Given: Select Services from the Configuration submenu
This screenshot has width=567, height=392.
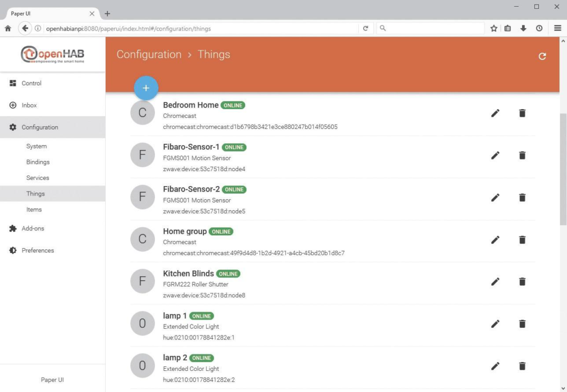Looking at the screenshot, I should pos(38,177).
